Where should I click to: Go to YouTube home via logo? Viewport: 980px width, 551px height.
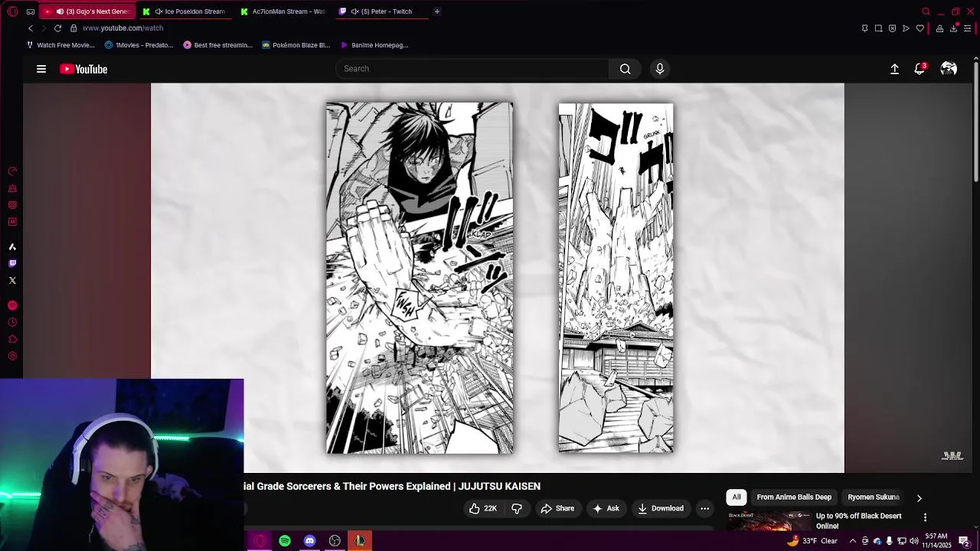pyautogui.click(x=83, y=69)
